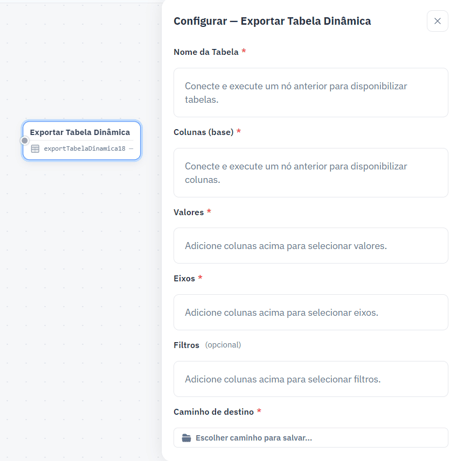The width and height of the screenshot is (457, 461).
Task: Open the Valores selection box
Action: pyautogui.click(x=311, y=246)
